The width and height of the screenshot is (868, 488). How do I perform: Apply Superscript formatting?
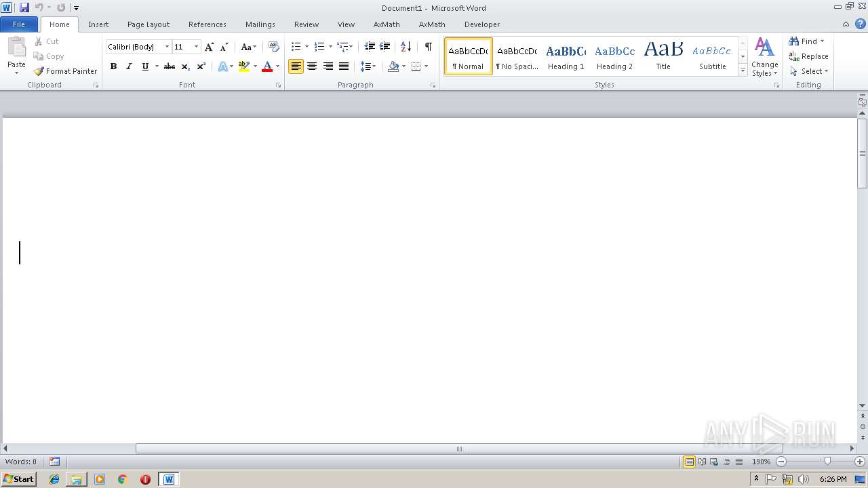pos(201,66)
